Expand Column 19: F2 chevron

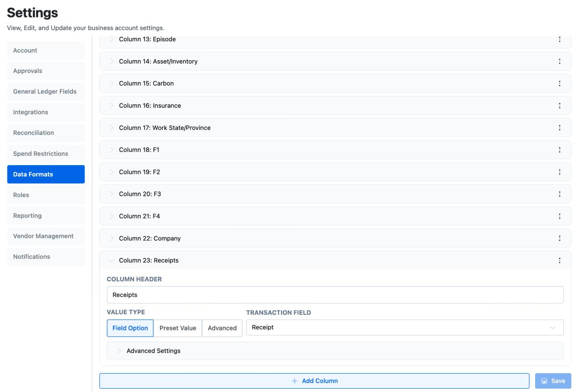(112, 172)
